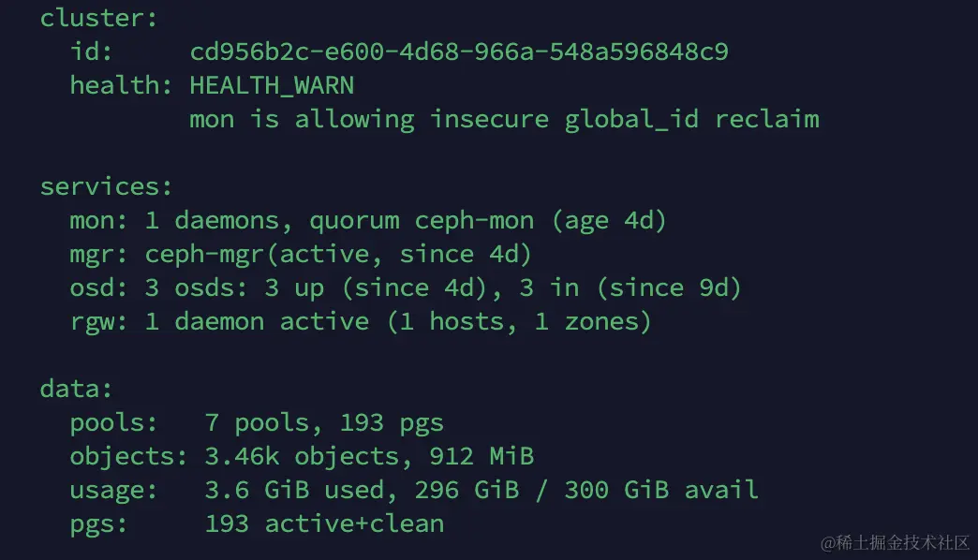Image resolution: width=978 pixels, height=560 pixels.
Task: Click the "193 active+clean" value
Action: point(323,524)
